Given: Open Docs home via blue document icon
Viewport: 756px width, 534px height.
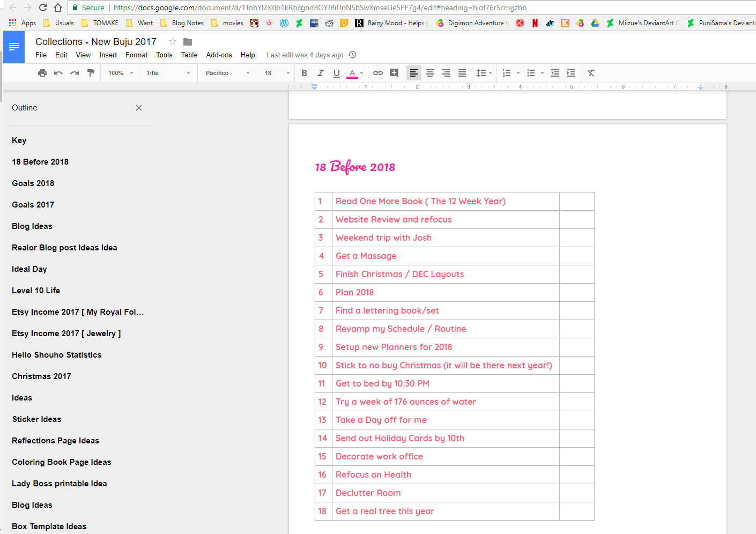Looking at the screenshot, I should tap(14, 47).
